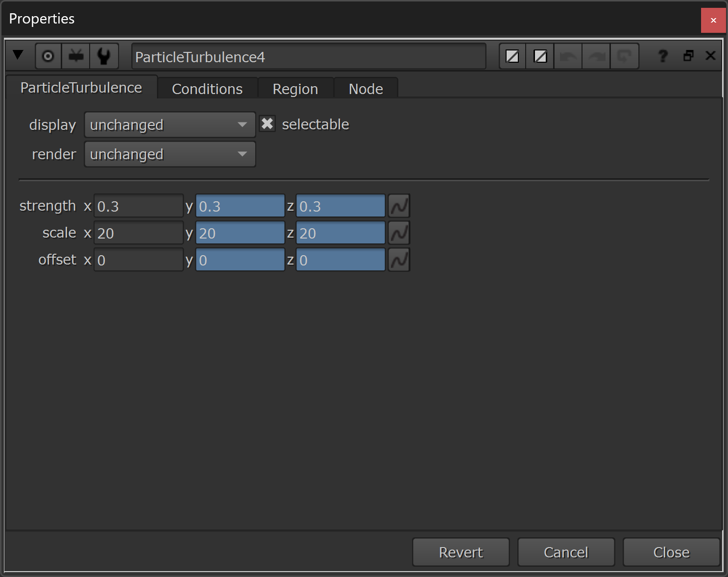
Task: Click the question mark help icon
Action: [x=663, y=56]
